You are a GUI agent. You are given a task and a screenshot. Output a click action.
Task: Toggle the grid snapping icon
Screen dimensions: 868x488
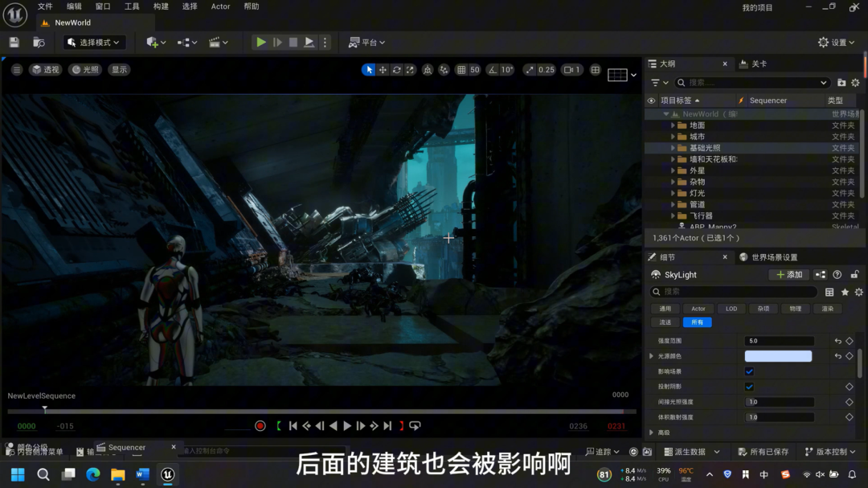tap(461, 70)
